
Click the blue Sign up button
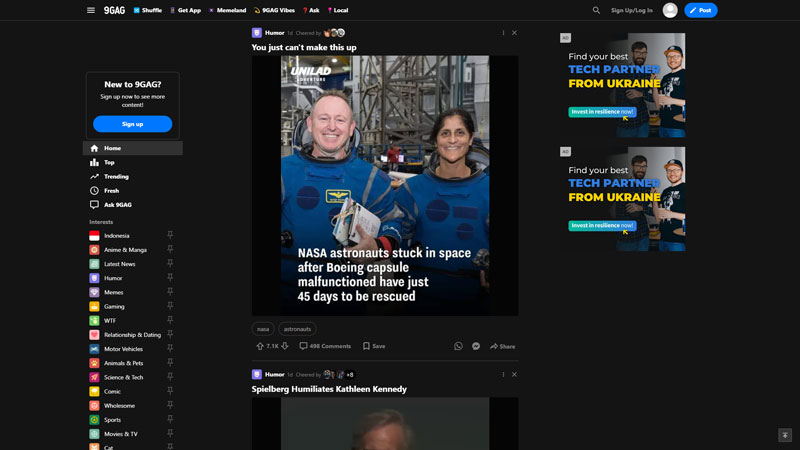(133, 124)
